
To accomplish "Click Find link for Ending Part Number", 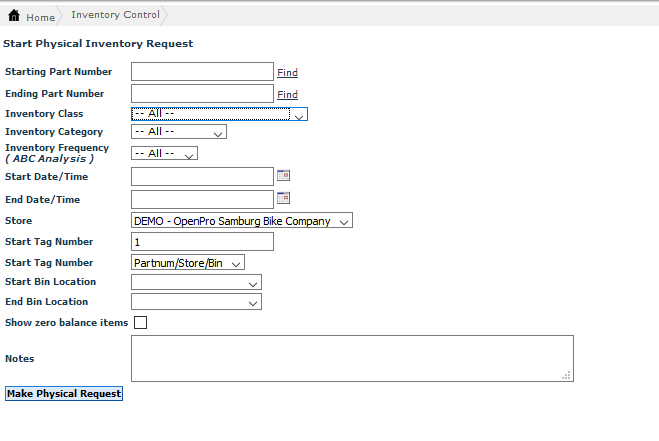I will [287, 95].
